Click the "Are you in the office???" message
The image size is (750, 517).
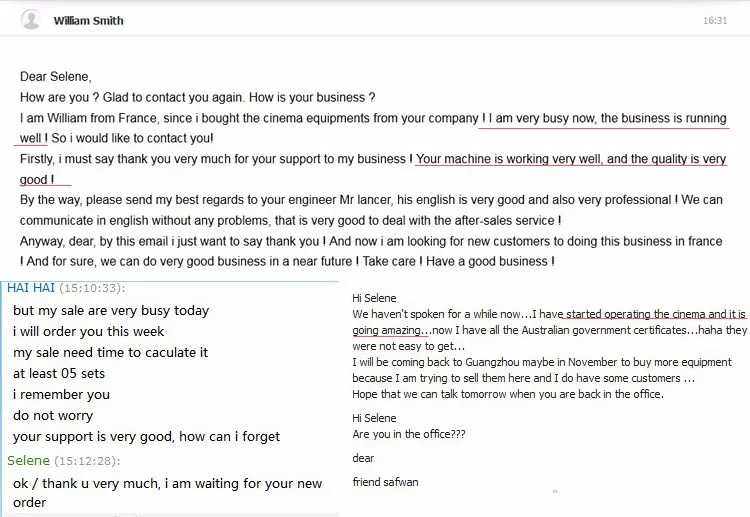click(x=408, y=434)
